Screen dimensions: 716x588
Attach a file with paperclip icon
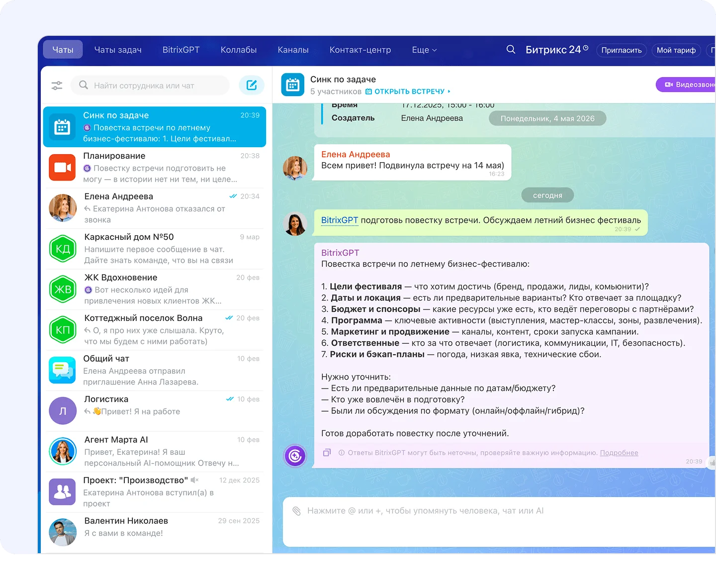297,511
